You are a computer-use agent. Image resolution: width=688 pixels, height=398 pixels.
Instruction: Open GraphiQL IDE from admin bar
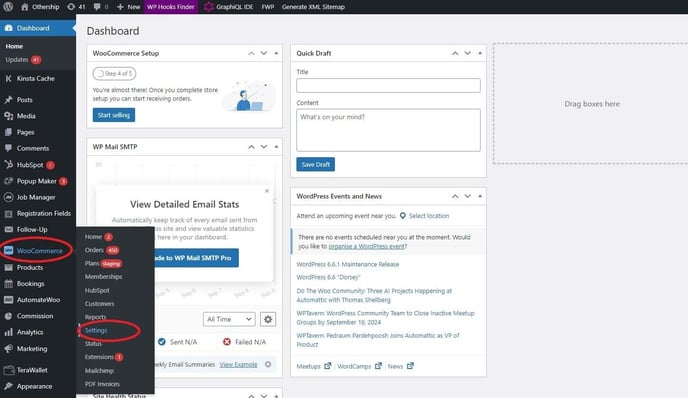tap(228, 7)
